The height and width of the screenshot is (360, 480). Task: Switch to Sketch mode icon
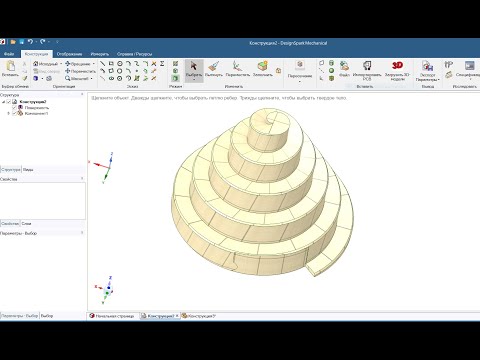click(175, 63)
